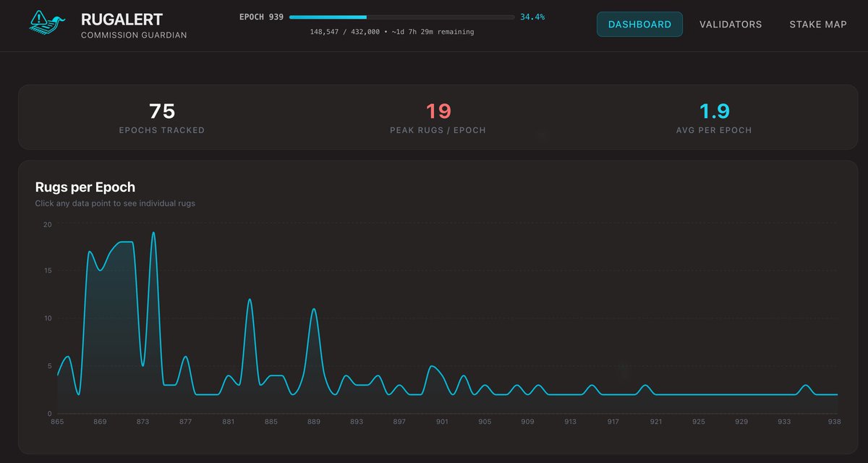Click the 19 Peak Rugs / Epoch stat
The height and width of the screenshot is (463, 868).
[438, 118]
